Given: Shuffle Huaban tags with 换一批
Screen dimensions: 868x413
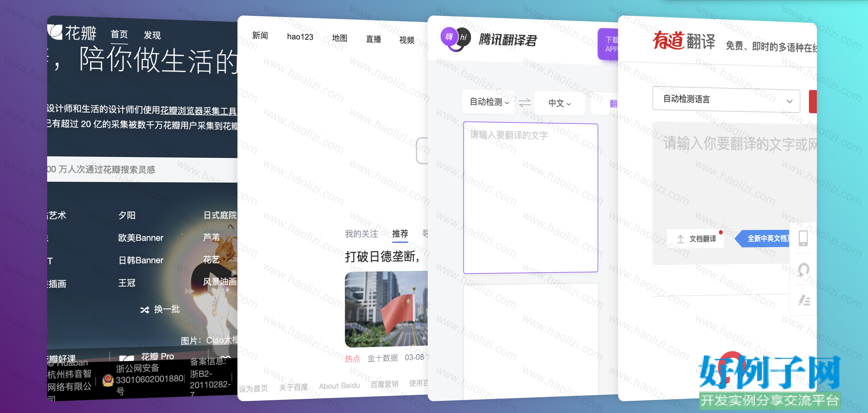Looking at the screenshot, I should pos(160,309).
